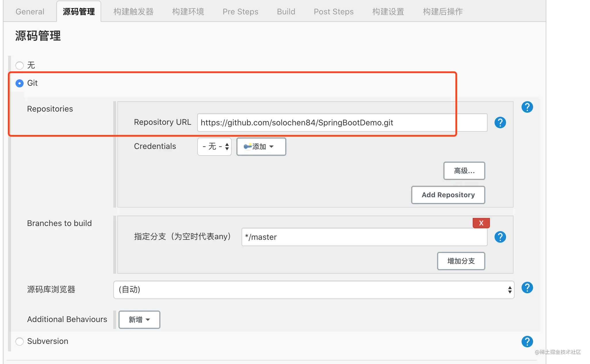Select the Git radio button
Screen dimensions: 590x364
[x=20, y=83]
